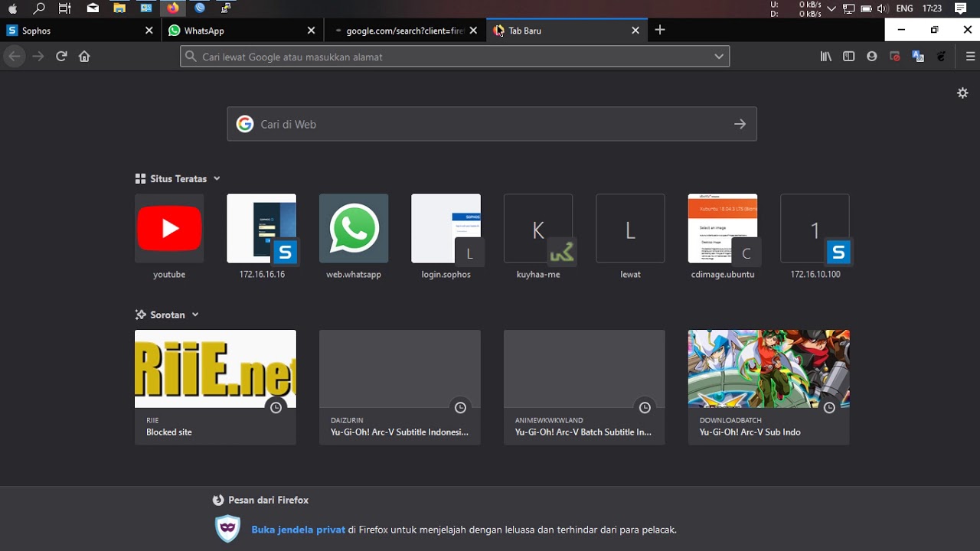This screenshot has width=980, height=551.
Task: Open the RIIE Blocked site highlight card
Action: coord(215,387)
